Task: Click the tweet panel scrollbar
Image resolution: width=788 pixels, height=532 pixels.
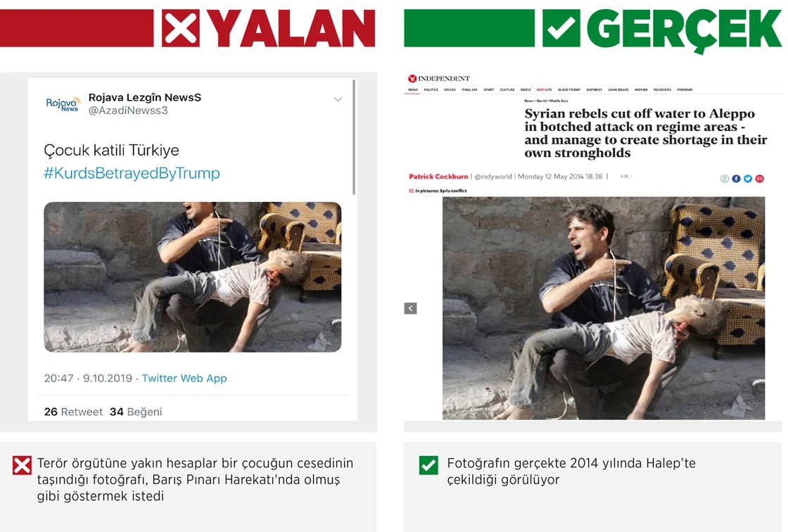Action: click(354, 137)
